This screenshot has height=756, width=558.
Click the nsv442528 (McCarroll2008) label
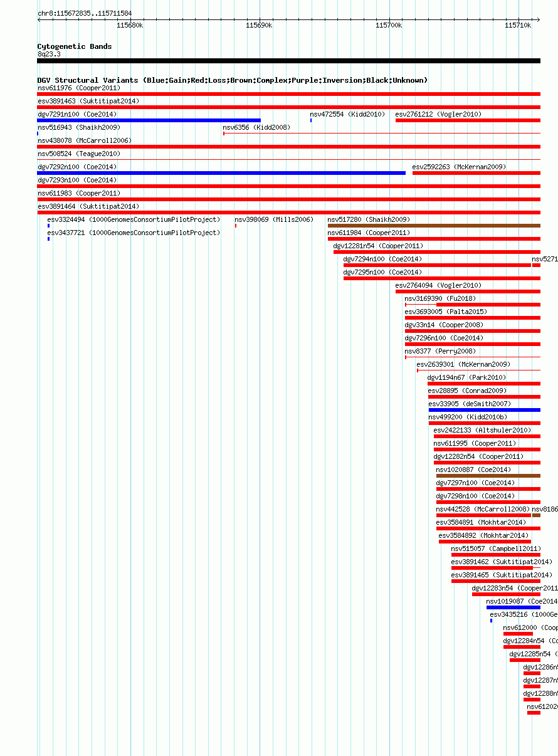click(483, 509)
